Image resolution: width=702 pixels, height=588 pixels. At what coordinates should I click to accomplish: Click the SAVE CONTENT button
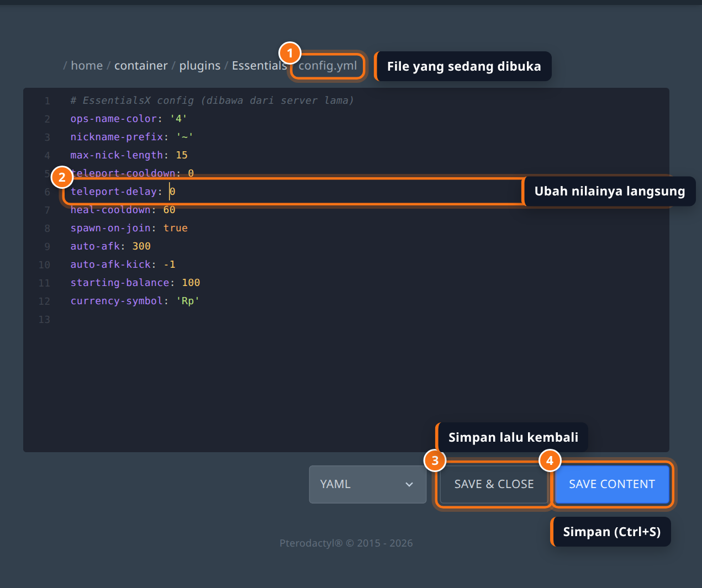[612, 484]
